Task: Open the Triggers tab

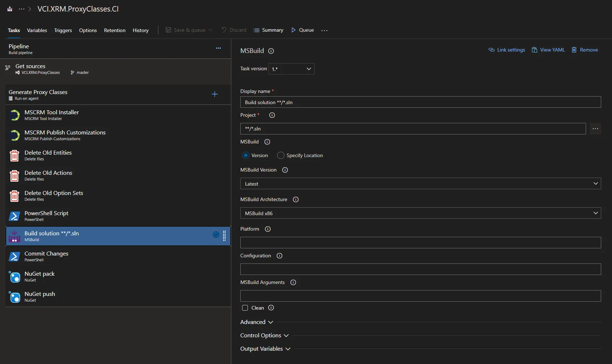Action: point(63,30)
